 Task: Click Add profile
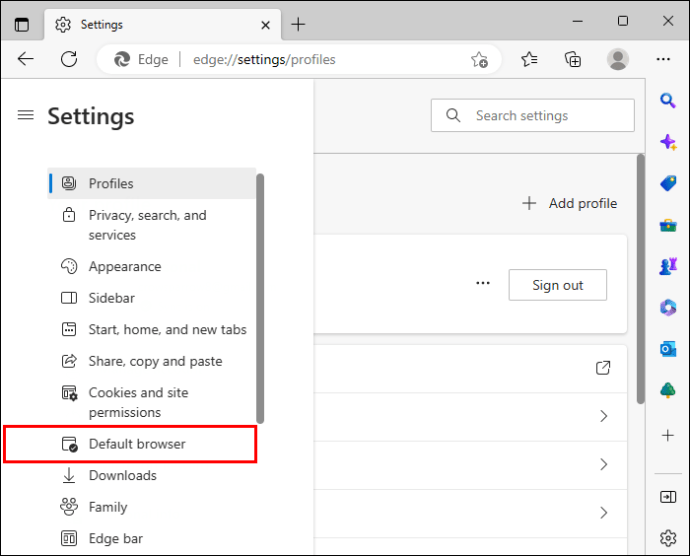point(569,203)
